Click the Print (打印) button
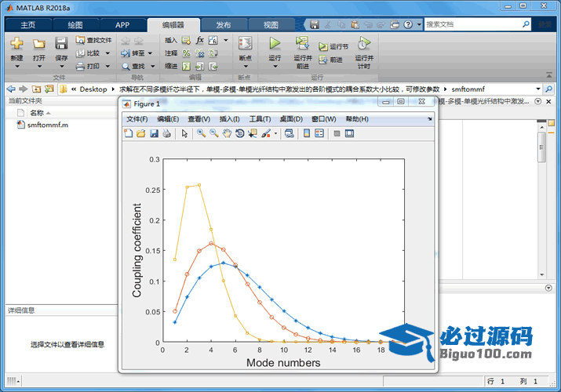Image resolution: width=561 pixels, height=392 pixels. coord(88,66)
